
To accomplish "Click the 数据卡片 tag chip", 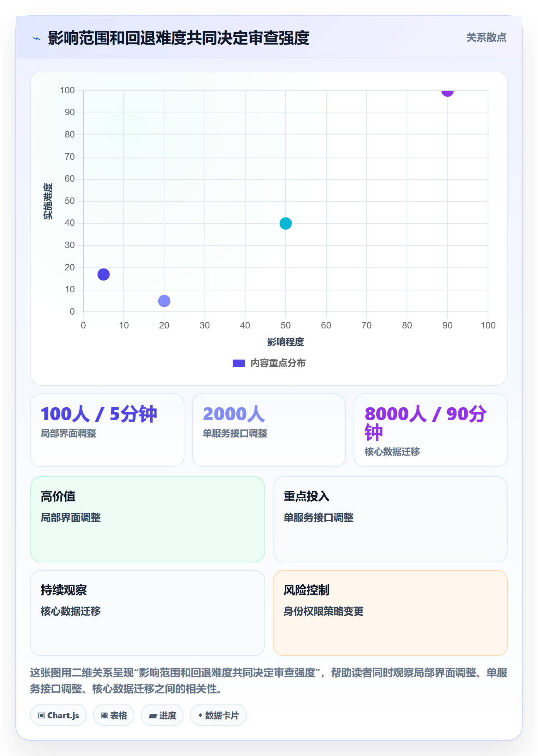I will pos(218,715).
